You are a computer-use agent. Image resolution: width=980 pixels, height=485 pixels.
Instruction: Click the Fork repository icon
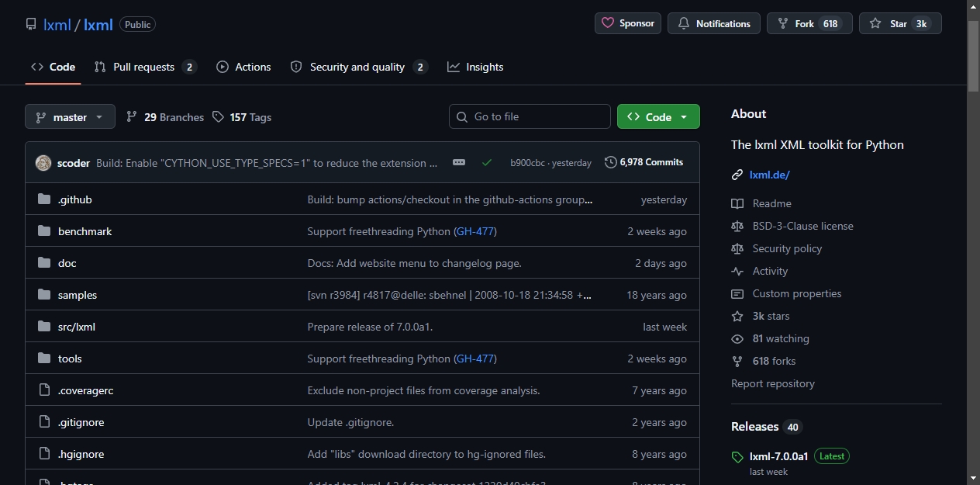[x=783, y=23]
